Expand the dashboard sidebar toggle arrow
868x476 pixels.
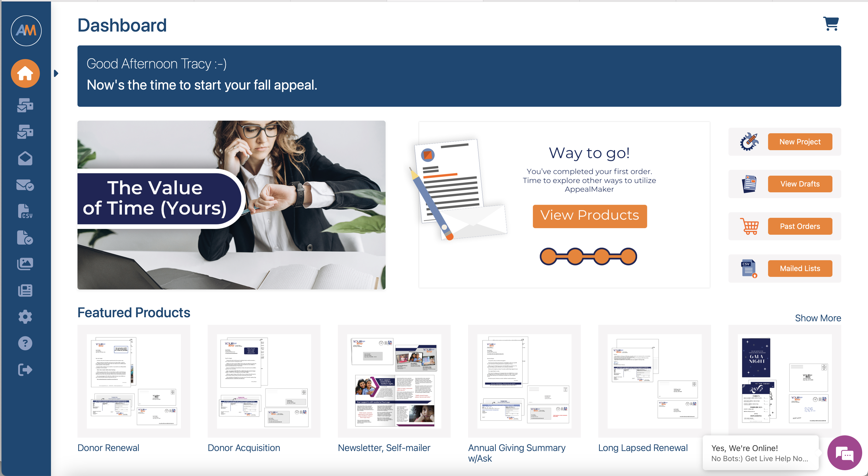56,73
